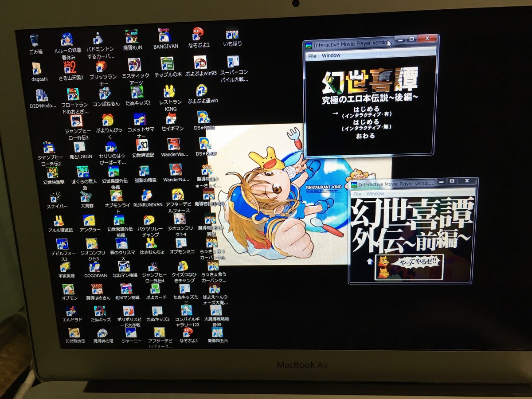Open File menu in 究極のエロ本伝説 player window
Viewport: 532px width, 399px height.
312,56
